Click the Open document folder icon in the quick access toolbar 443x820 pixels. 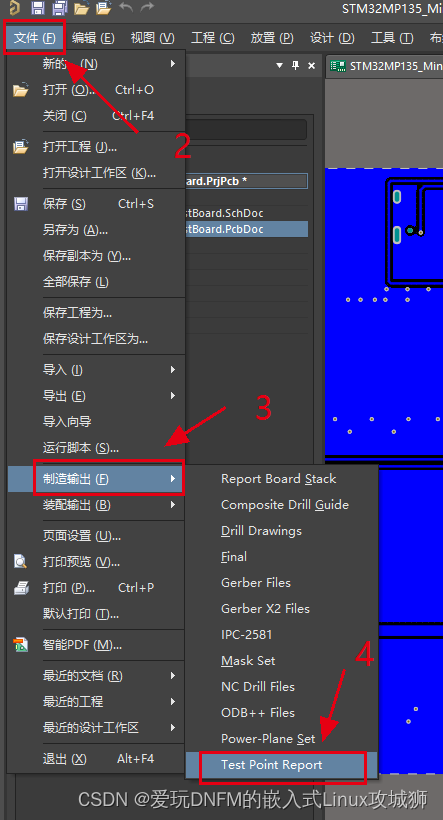click(81, 7)
